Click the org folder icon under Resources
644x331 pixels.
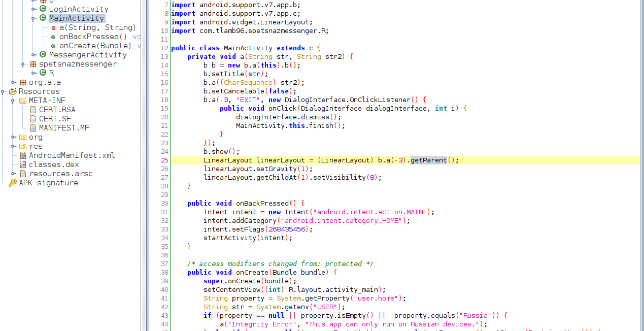23,137
